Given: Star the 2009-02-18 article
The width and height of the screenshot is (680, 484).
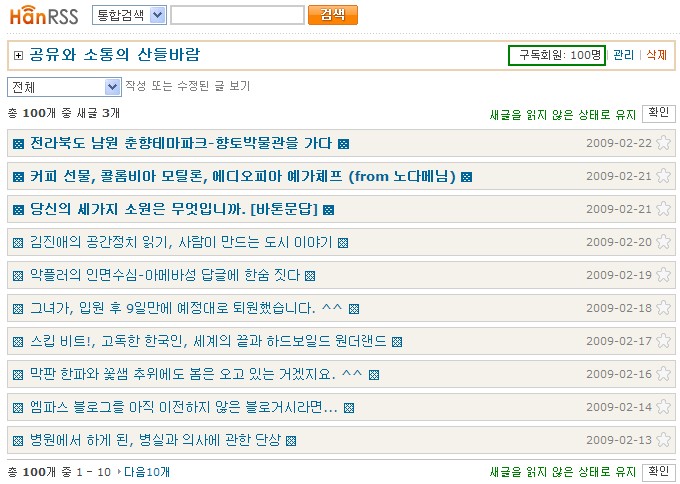Looking at the screenshot, I should 664,307.
